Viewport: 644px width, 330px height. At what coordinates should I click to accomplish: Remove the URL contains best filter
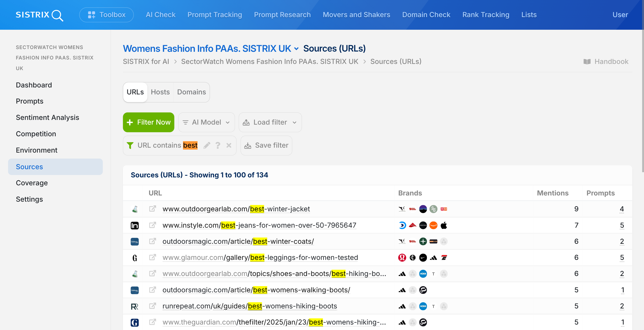pos(229,145)
